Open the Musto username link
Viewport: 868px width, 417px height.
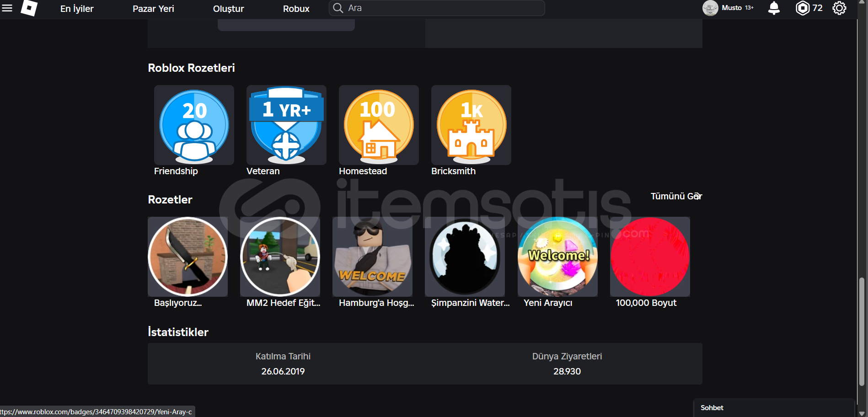[x=732, y=8]
